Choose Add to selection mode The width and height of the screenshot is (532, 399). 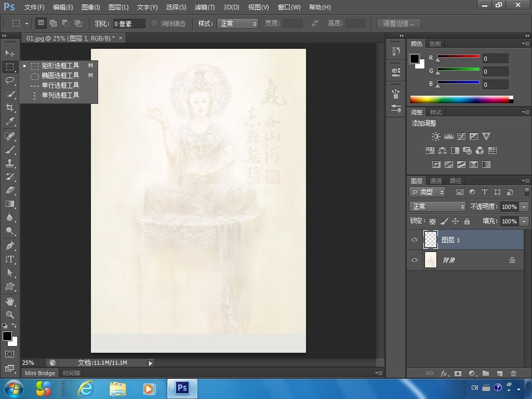click(x=54, y=23)
